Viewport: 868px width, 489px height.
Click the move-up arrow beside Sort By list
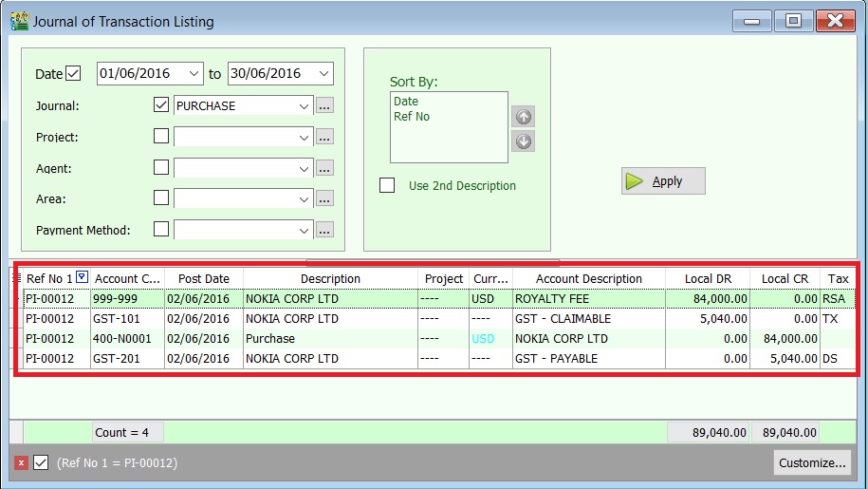(523, 117)
